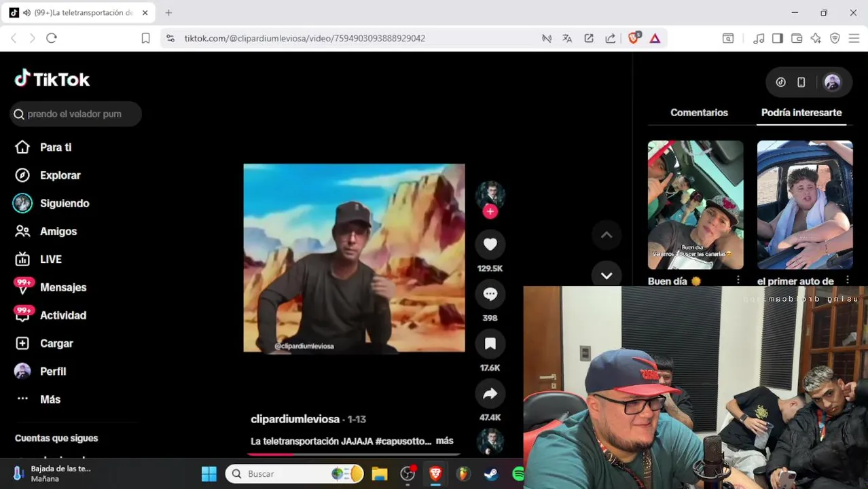This screenshot has height=489, width=868.
Task: Open OBS Studio from the taskbar
Action: tap(408, 474)
